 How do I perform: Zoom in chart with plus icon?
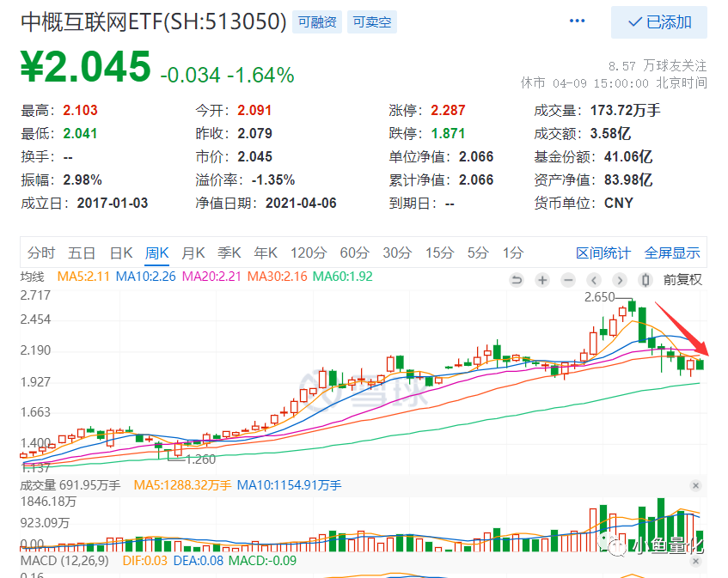(x=542, y=280)
